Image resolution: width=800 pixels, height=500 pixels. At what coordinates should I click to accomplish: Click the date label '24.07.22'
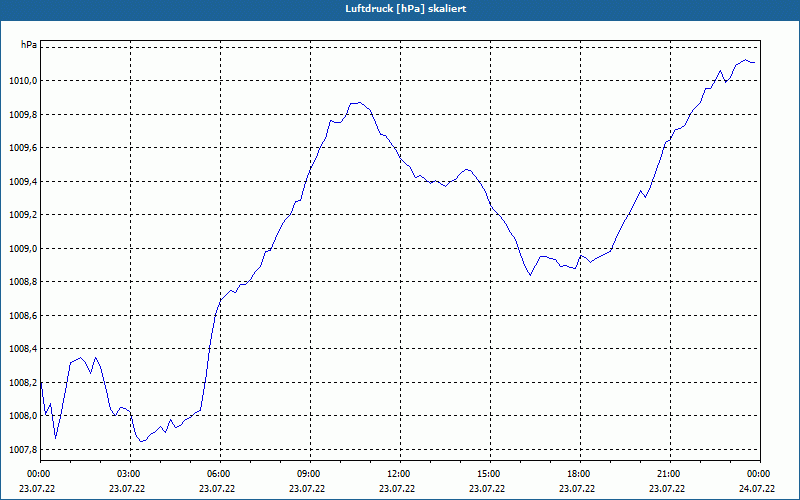click(757, 488)
